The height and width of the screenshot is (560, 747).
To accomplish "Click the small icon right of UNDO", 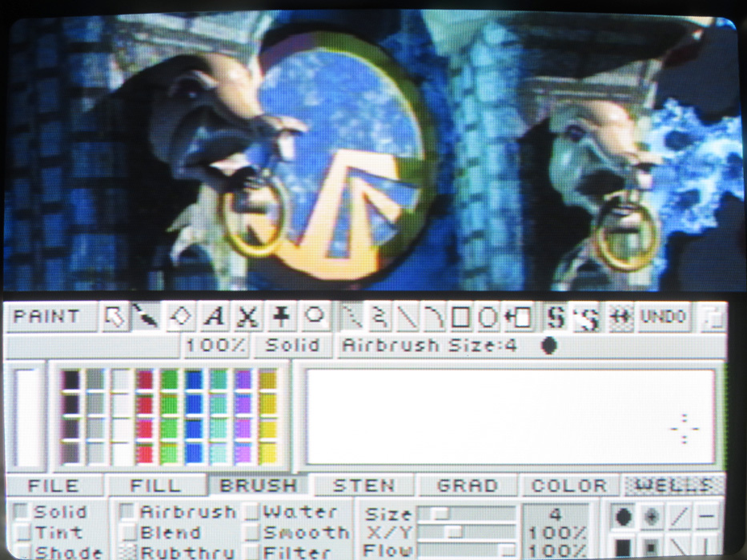I will coord(713,318).
